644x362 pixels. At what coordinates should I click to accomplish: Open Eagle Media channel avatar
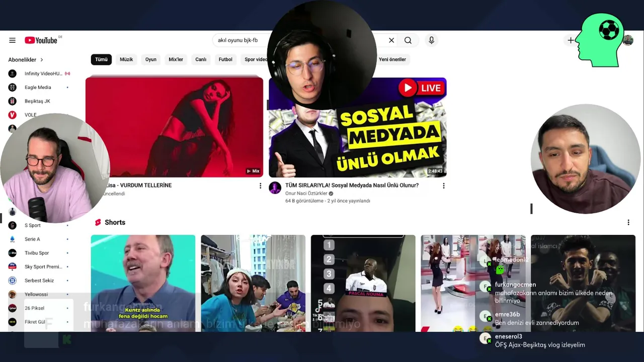point(13,87)
